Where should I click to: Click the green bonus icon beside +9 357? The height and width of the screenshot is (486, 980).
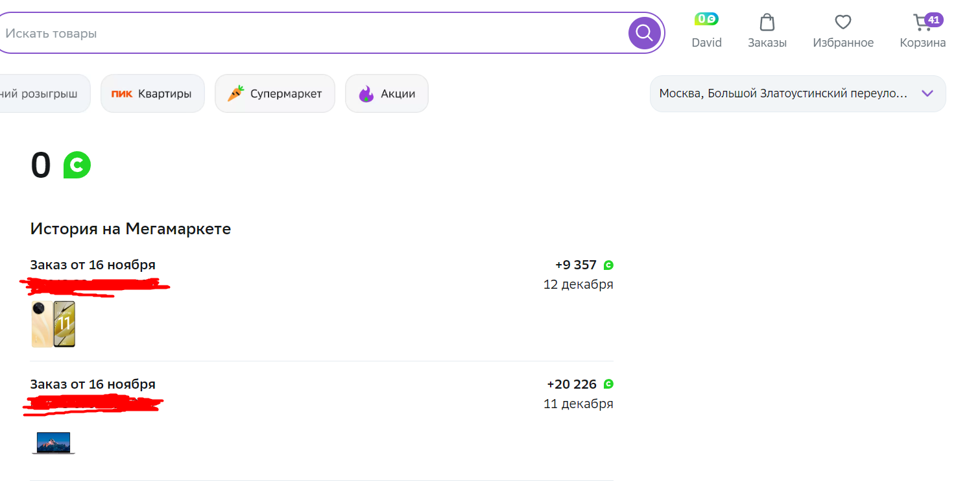point(608,265)
